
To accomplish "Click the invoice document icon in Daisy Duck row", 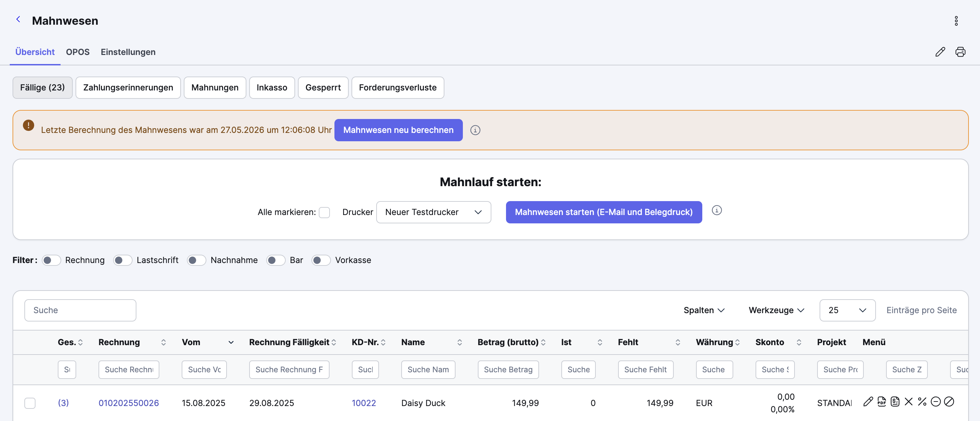I will click(895, 402).
